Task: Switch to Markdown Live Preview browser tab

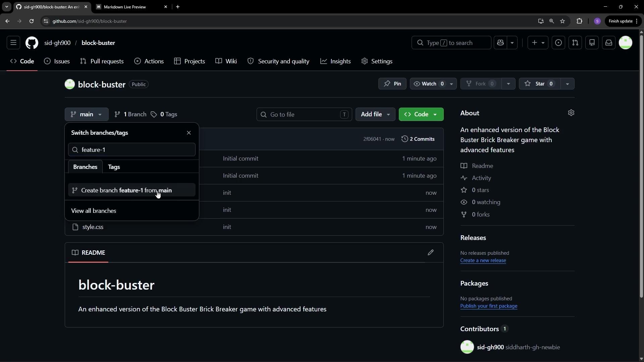Action: click(132, 7)
